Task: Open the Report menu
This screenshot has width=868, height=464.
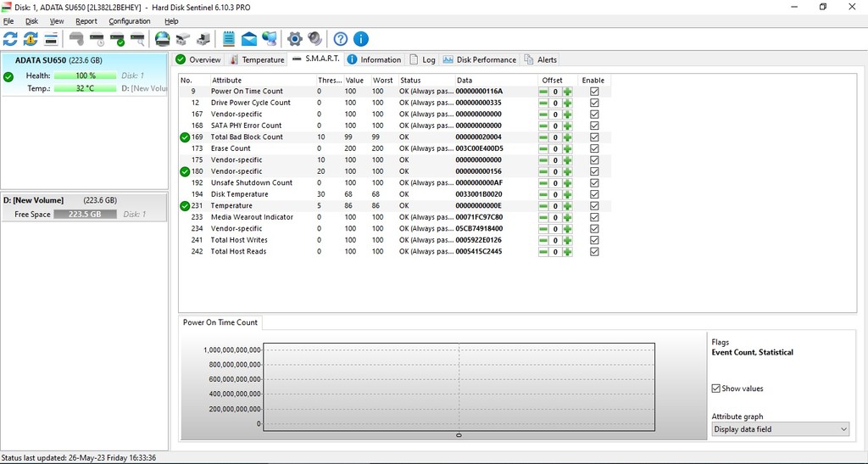Action: [86, 21]
